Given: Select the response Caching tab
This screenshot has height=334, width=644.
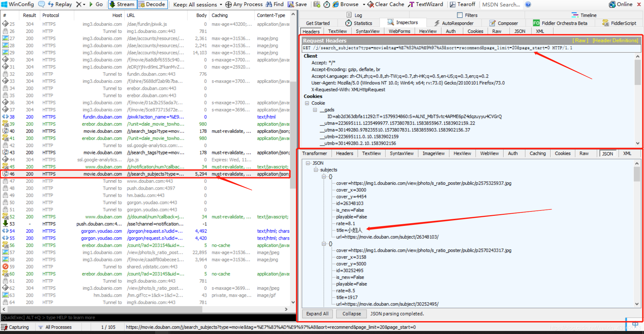Looking at the screenshot, I should [x=538, y=153].
